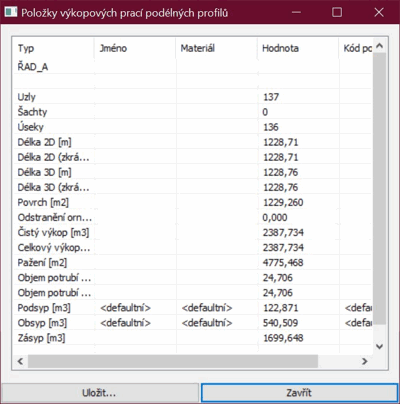
Task: Click the vertical scrollbar up arrow
Action: pyautogui.click(x=379, y=46)
